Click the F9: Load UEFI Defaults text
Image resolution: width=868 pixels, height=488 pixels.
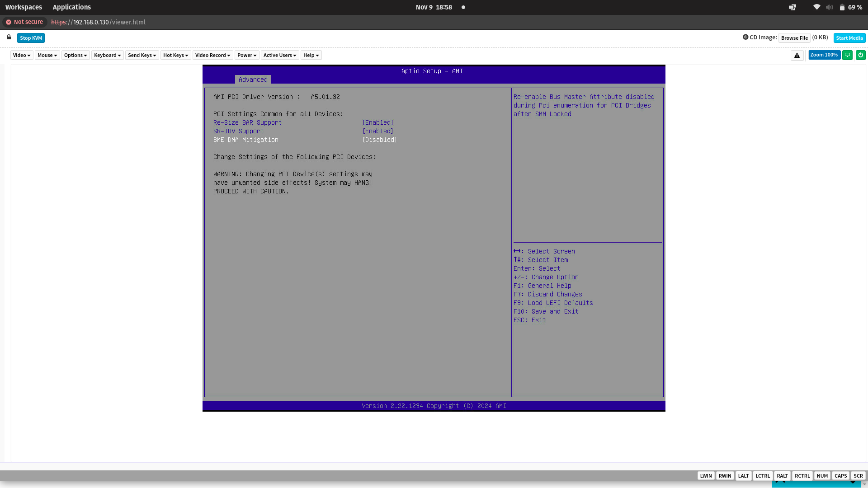pos(553,303)
